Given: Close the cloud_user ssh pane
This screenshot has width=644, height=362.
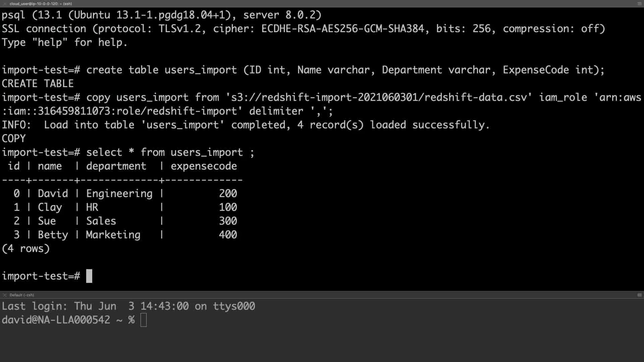Looking at the screenshot, I should click(x=4, y=4).
